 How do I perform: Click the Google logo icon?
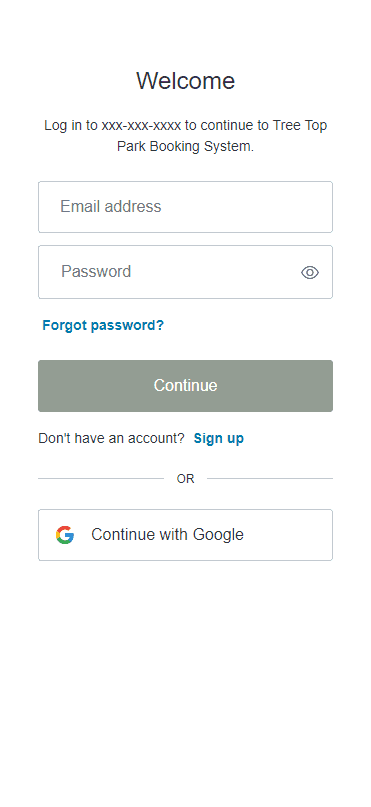point(65,535)
